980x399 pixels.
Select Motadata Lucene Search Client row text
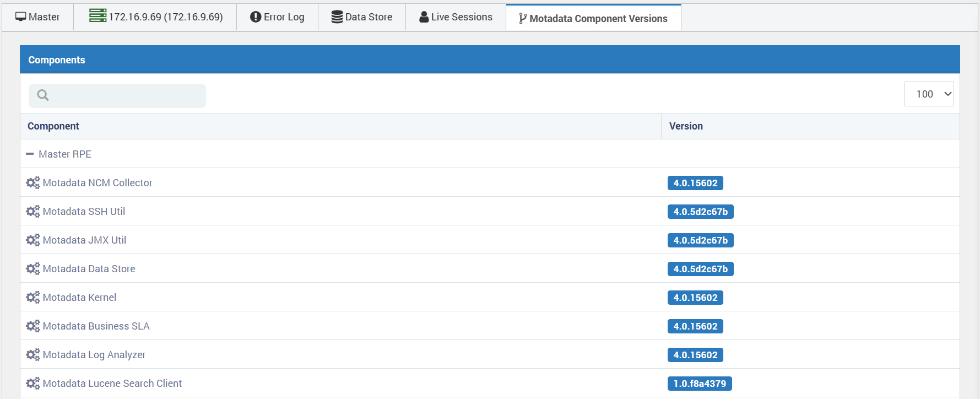tap(112, 384)
